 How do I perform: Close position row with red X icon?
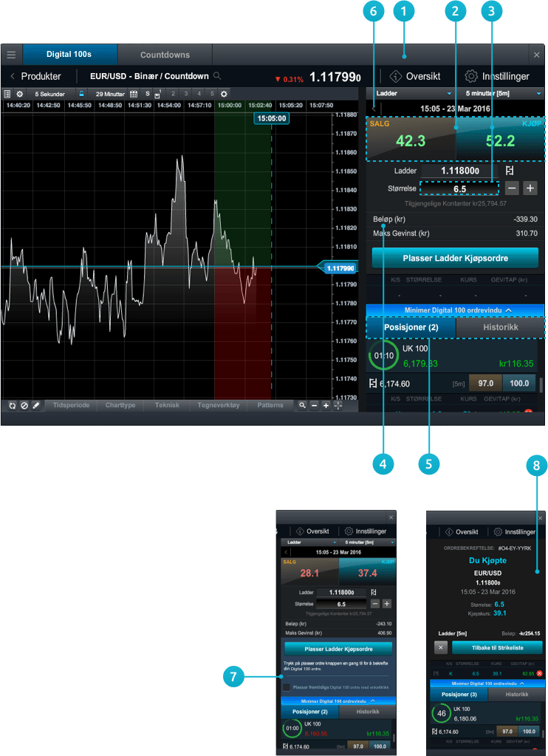coord(539,673)
